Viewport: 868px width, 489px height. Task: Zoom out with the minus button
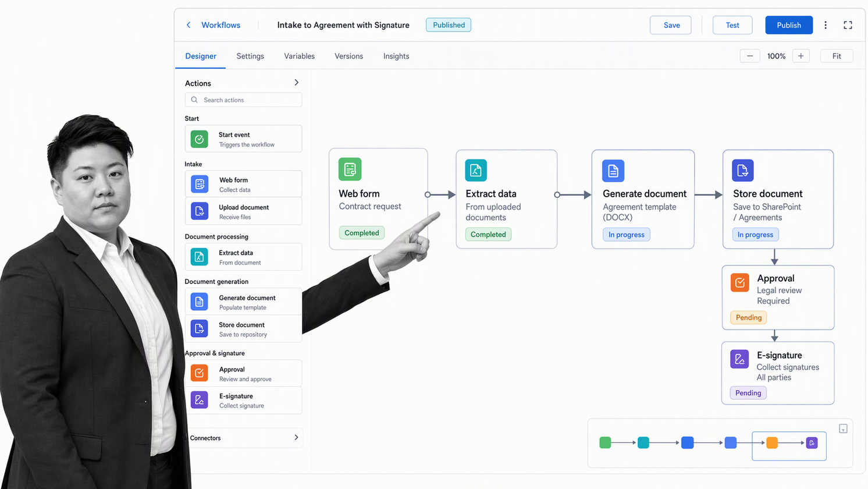750,56
